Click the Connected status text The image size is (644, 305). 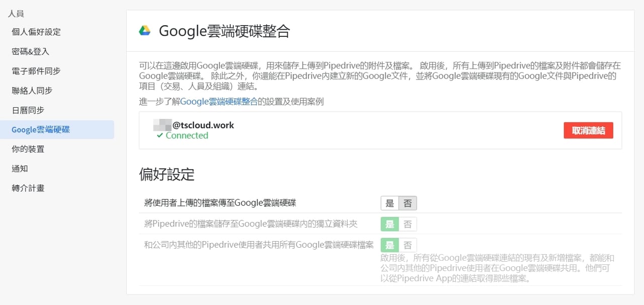click(187, 135)
